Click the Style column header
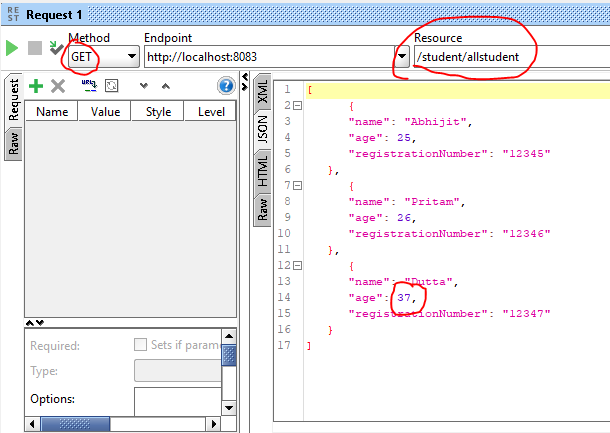This screenshot has height=433, width=610. click(x=158, y=112)
